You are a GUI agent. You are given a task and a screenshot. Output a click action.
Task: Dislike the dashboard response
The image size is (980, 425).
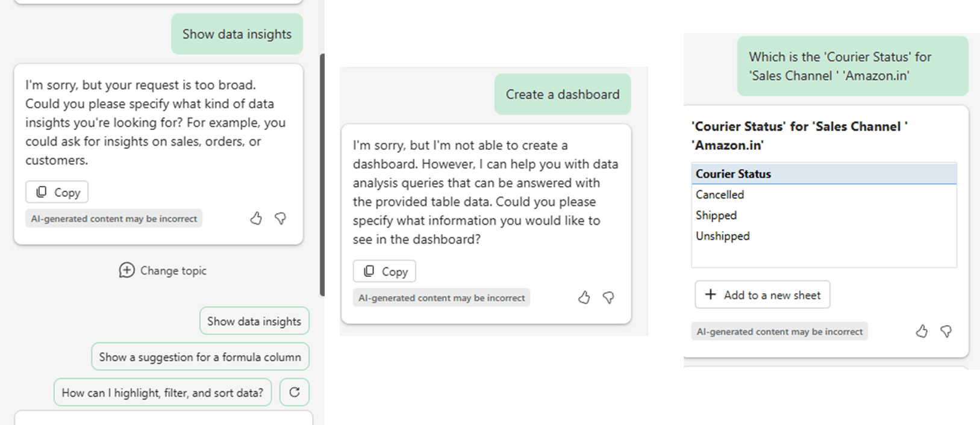pos(608,297)
